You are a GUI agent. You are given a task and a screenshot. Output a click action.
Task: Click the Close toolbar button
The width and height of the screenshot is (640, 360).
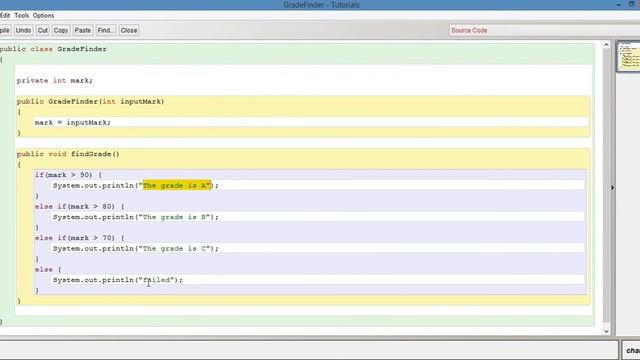tap(129, 30)
